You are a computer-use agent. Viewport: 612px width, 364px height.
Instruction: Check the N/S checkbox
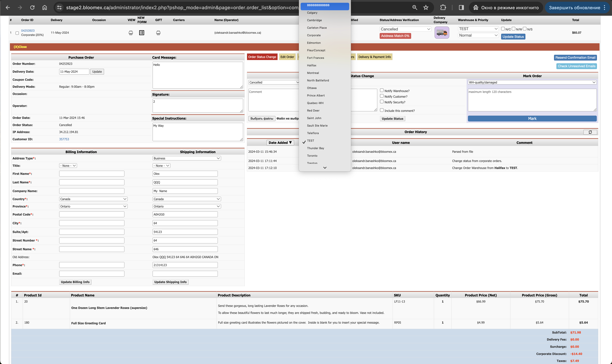coord(525,29)
